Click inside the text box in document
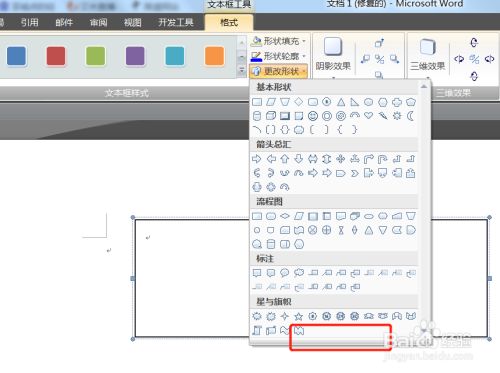Image resolution: width=500 pixels, height=373 pixels. [x=193, y=278]
